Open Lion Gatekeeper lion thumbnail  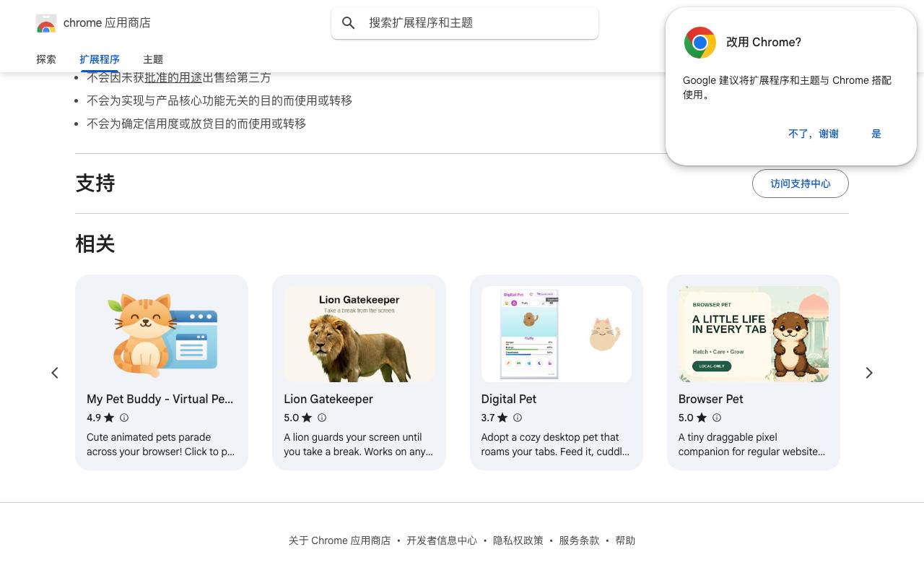click(359, 334)
